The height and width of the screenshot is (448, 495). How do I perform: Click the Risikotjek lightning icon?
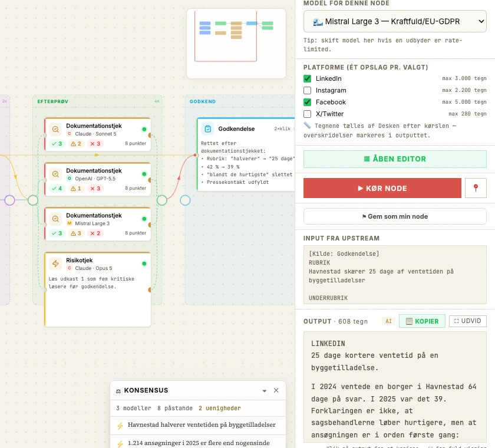click(x=55, y=263)
